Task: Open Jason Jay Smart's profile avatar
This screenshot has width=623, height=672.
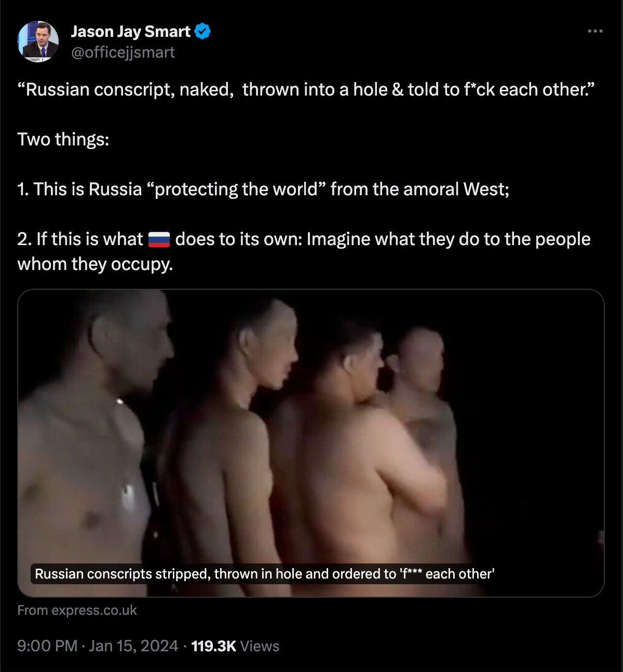Action: tap(38, 42)
